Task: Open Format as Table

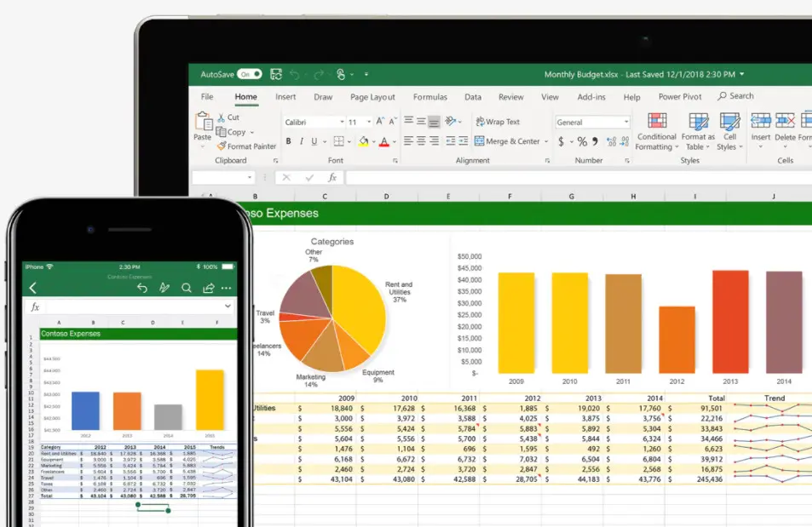Action: point(698,134)
